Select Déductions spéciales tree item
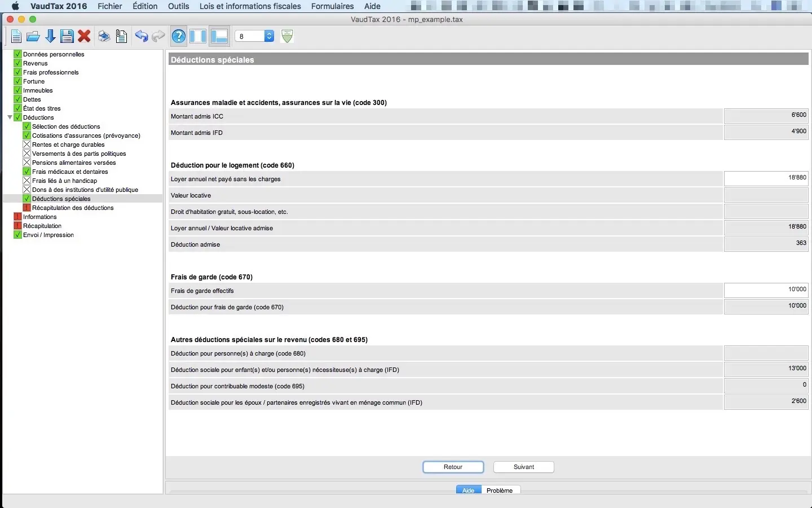812x508 pixels. (x=61, y=199)
